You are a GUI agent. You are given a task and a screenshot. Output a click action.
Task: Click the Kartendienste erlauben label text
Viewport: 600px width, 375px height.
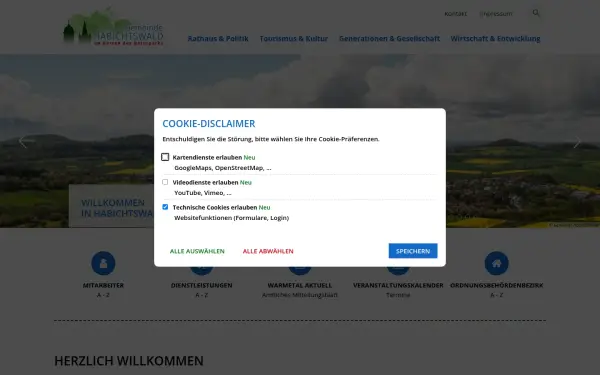pos(214,157)
